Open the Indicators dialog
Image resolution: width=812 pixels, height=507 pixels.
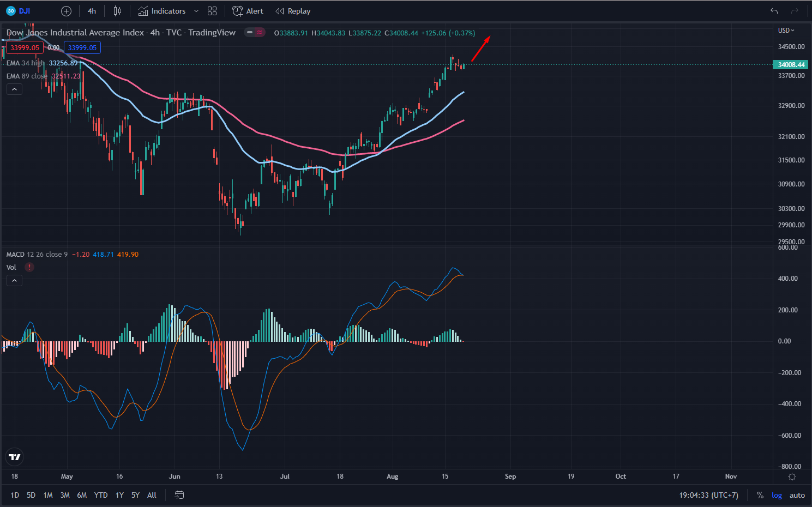[162, 11]
